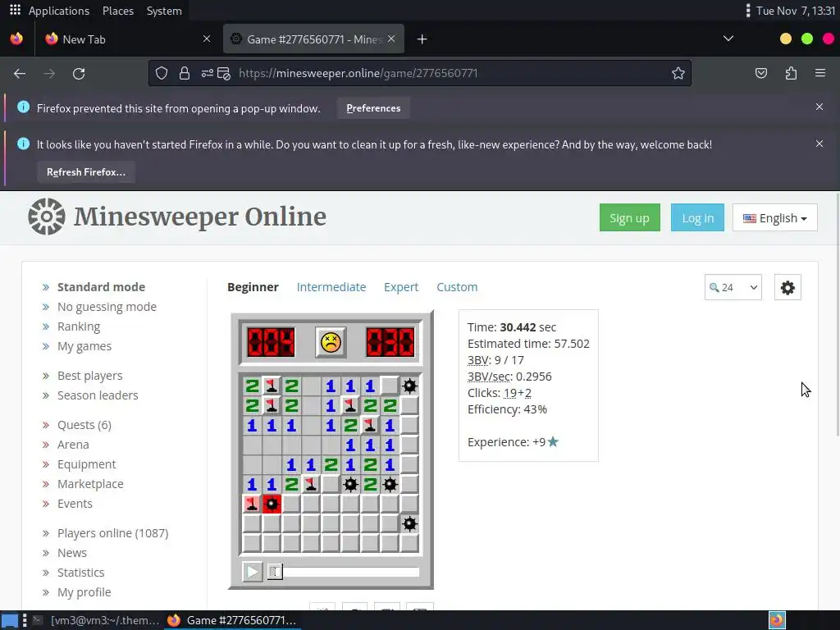Open My games link
Screen dimensions: 840x630
(84, 347)
